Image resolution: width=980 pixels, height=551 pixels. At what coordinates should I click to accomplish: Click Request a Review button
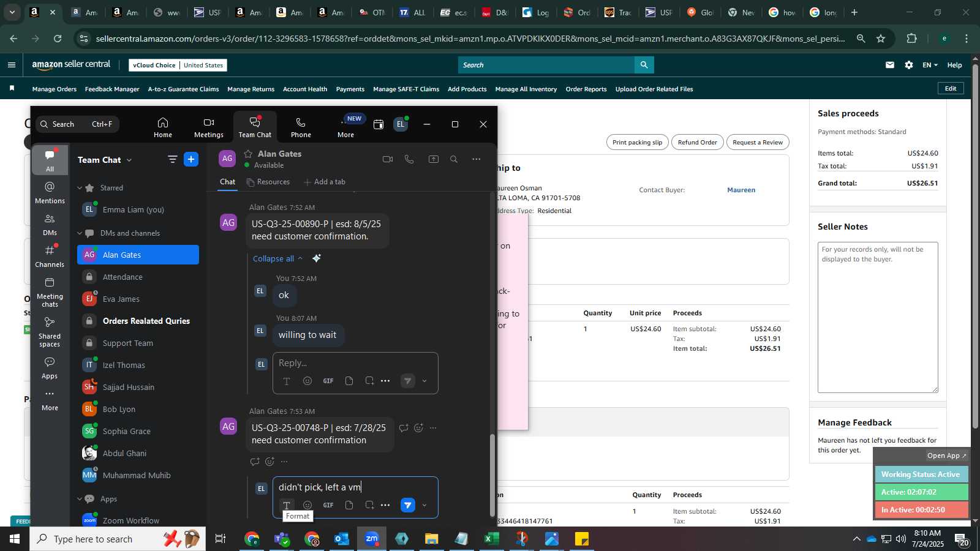point(758,142)
